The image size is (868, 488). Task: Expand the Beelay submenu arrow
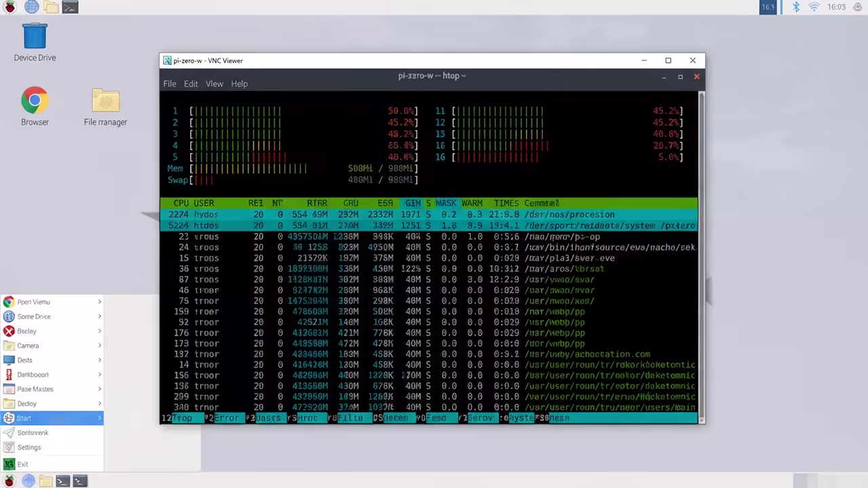pos(100,331)
